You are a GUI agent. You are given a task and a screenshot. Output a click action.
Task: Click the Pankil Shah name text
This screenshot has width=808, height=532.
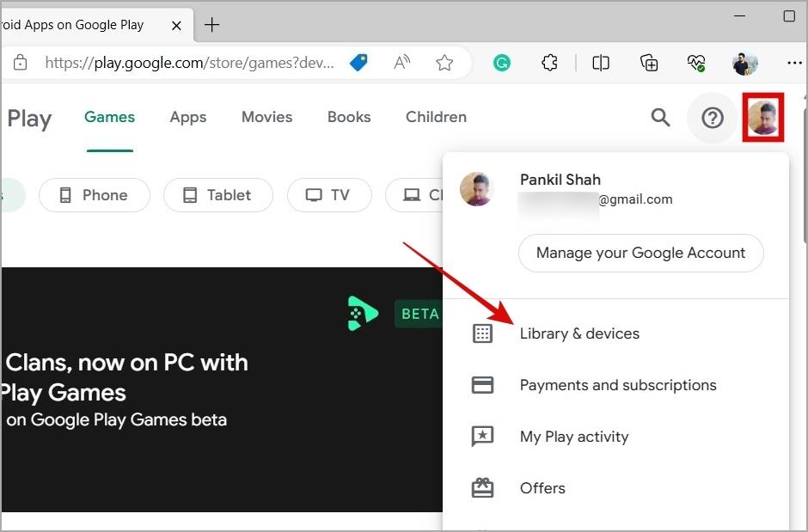coord(560,180)
